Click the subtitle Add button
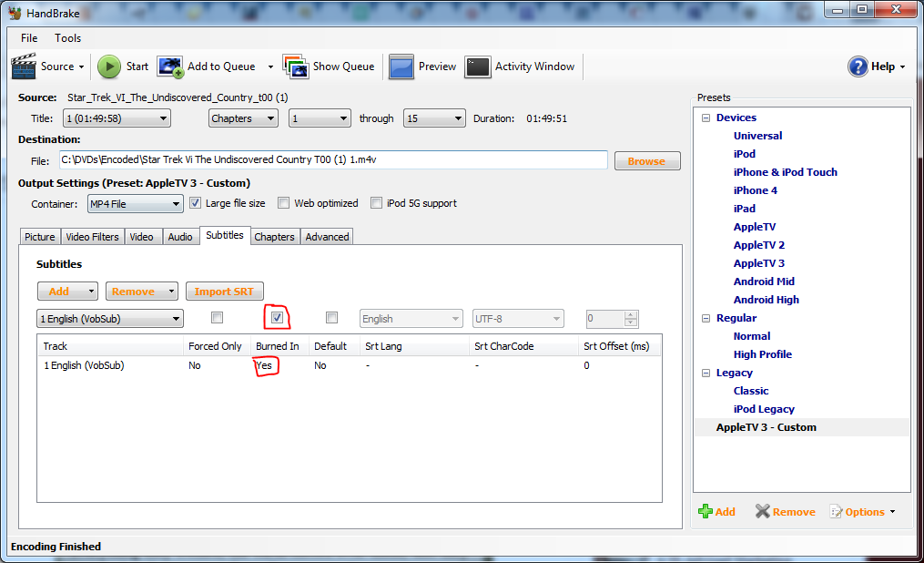924x563 pixels. tap(67, 292)
